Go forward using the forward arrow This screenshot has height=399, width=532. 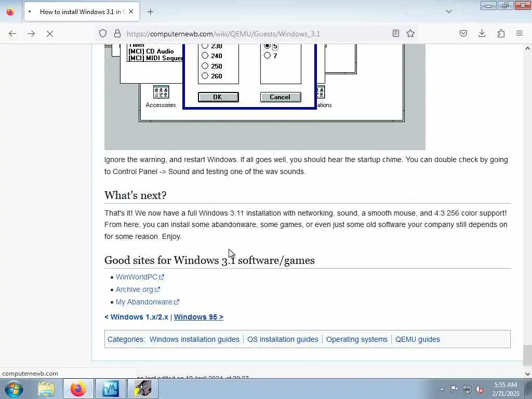[x=31, y=34]
